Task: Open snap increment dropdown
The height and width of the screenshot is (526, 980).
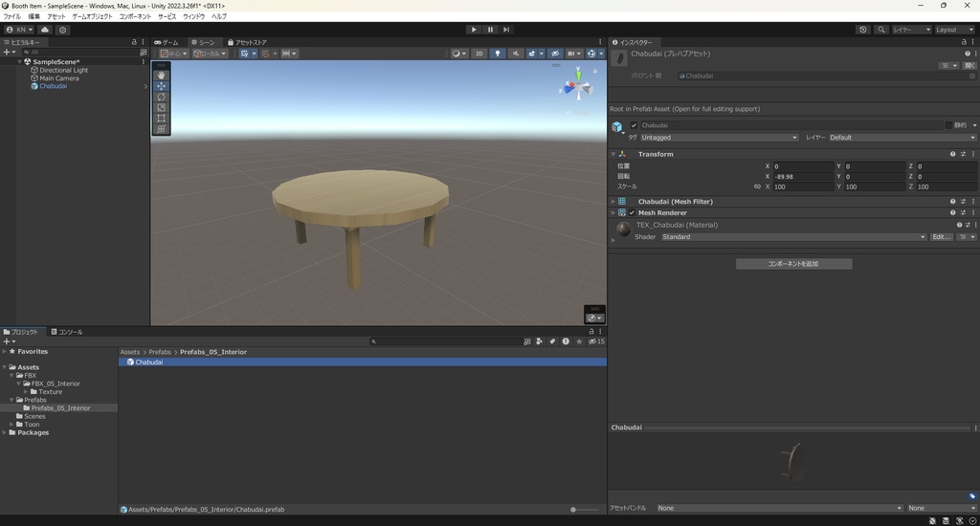Action: (x=289, y=54)
